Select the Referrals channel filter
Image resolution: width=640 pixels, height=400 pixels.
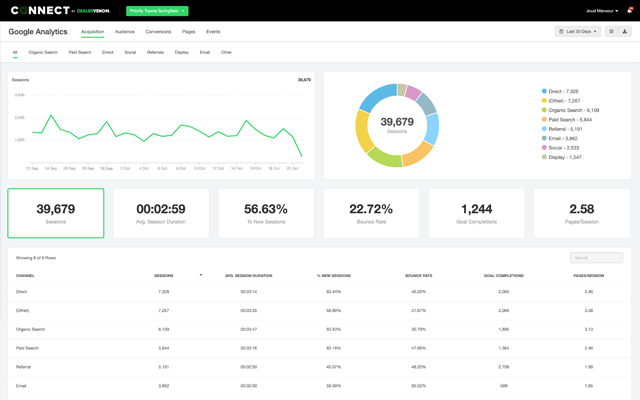[156, 52]
